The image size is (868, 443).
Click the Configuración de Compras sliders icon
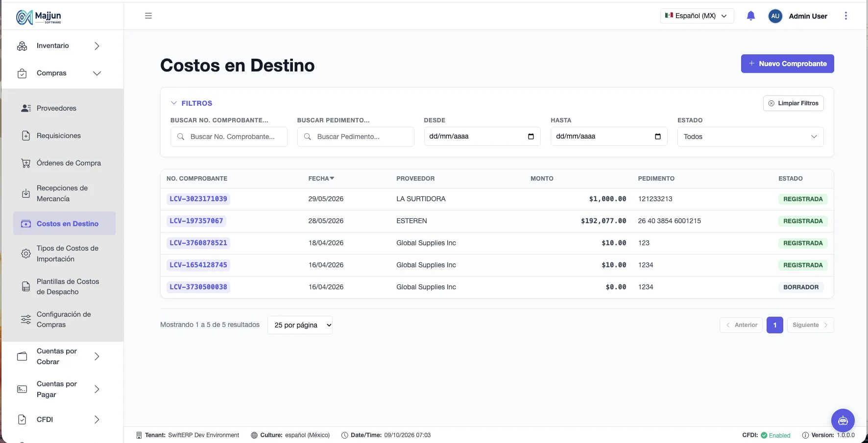[26, 320]
